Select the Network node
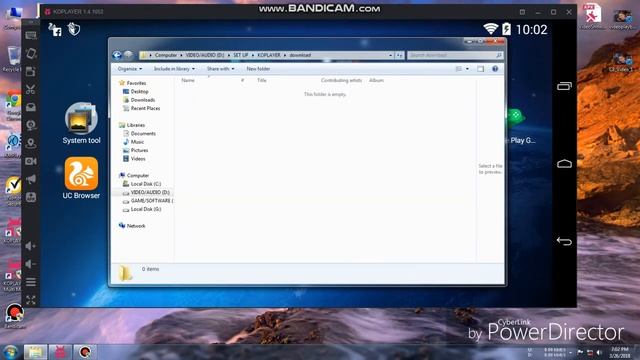 [x=132, y=226]
